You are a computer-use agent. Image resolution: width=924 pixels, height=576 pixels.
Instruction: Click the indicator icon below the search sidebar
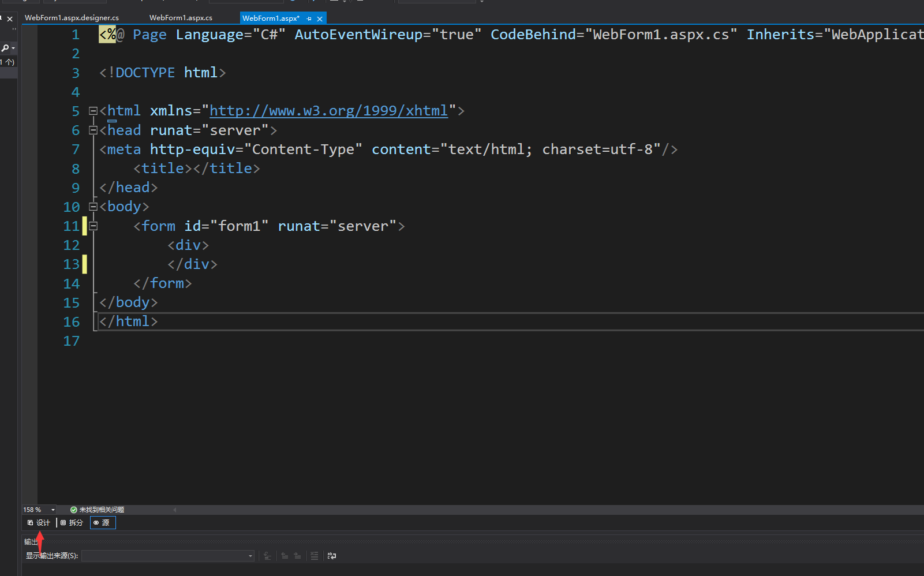pyautogui.click(x=8, y=62)
